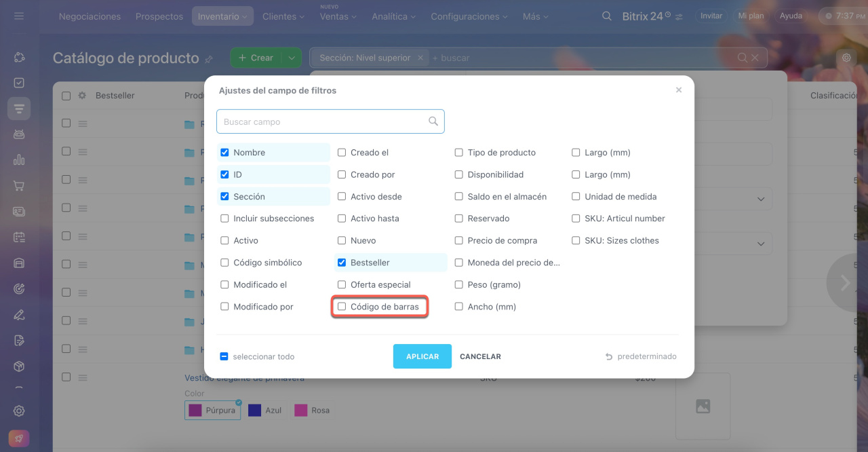The height and width of the screenshot is (452, 868).
Task: Click the search magnifier icon in top bar
Action: (607, 16)
